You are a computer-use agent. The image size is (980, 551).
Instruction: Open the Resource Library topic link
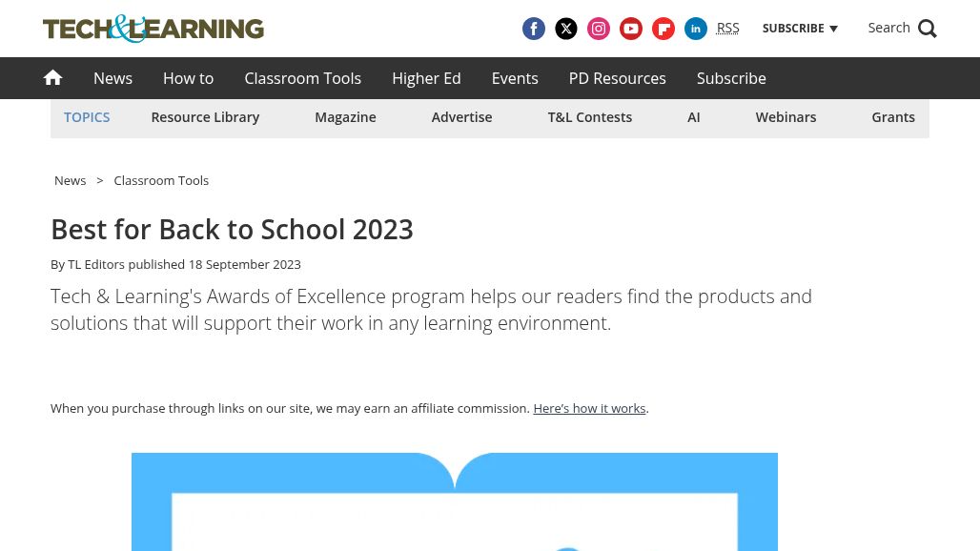(205, 117)
